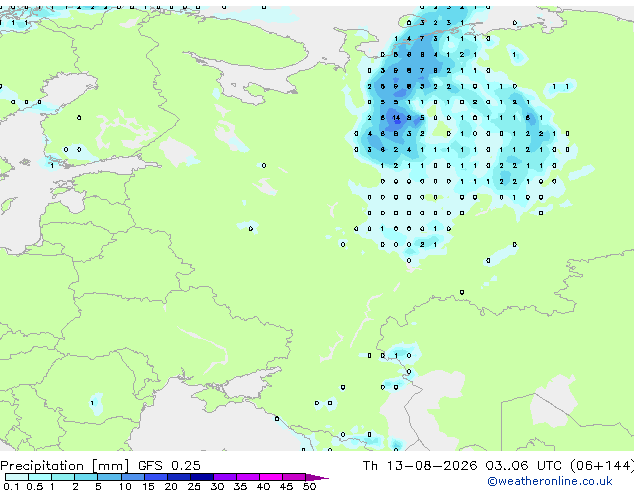Click the legend tick label "45"

(286, 486)
